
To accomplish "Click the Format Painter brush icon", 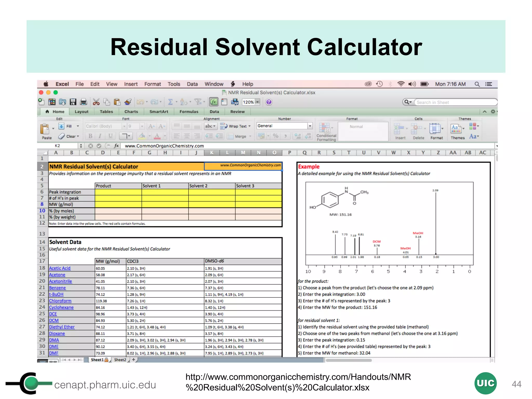I will click(x=128, y=102).
